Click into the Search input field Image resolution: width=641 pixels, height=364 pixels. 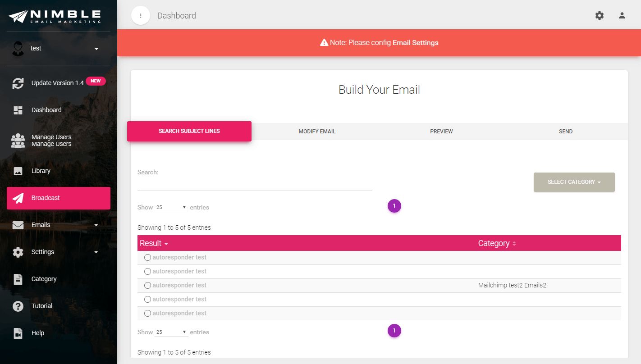click(255, 184)
